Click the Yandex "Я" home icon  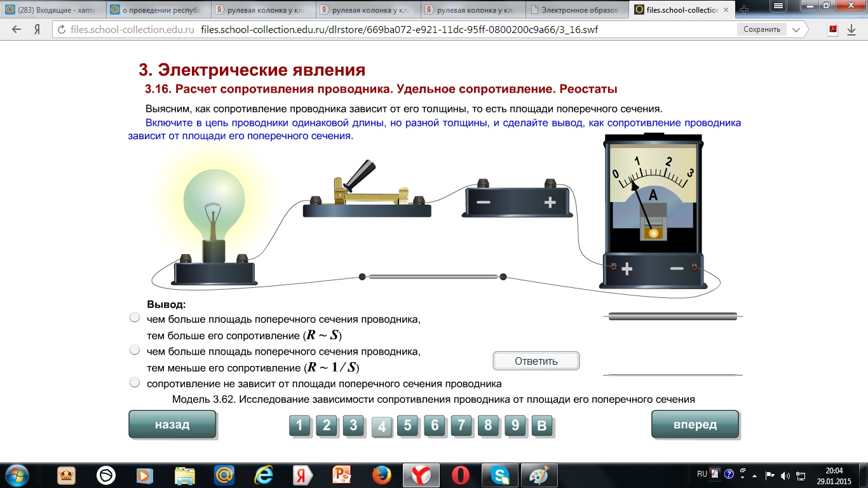[37, 29]
